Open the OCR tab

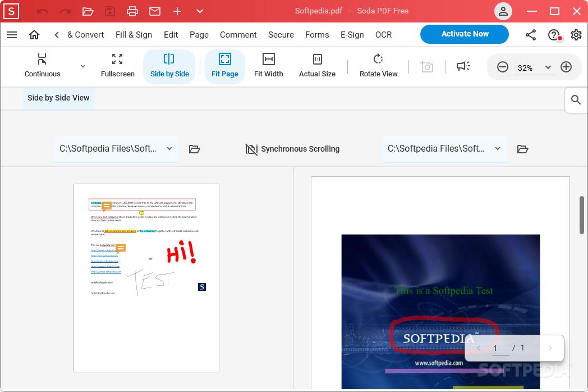click(x=384, y=35)
